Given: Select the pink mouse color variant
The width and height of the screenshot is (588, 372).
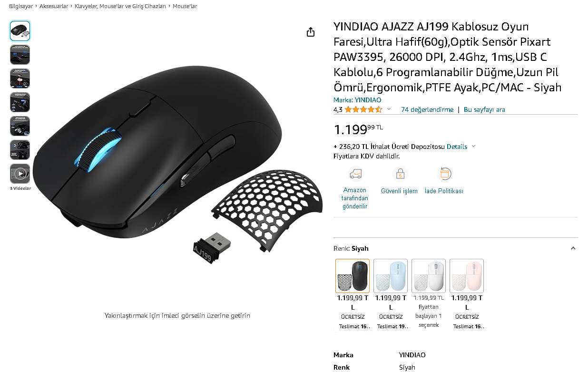Looking at the screenshot, I should [x=467, y=276].
